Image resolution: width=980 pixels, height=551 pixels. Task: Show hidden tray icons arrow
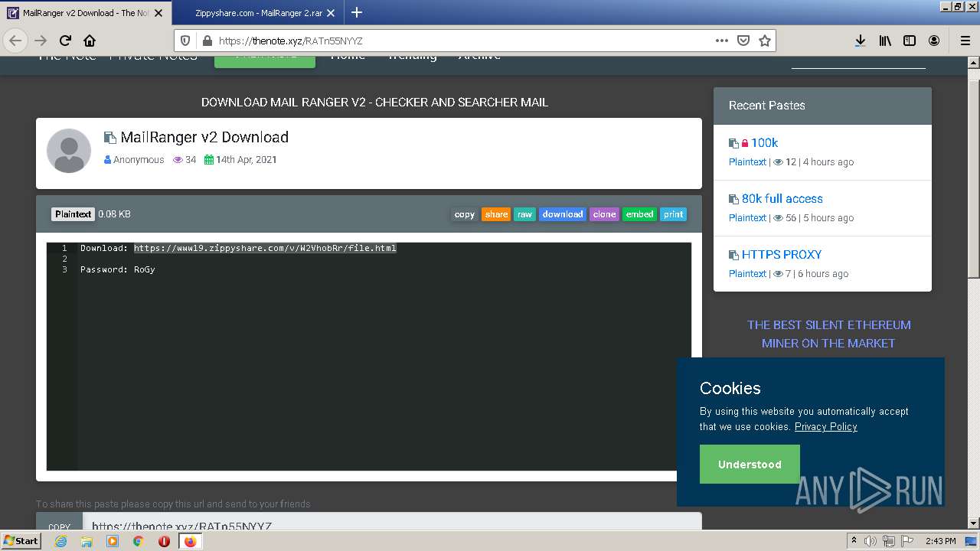tap(854, 541)
